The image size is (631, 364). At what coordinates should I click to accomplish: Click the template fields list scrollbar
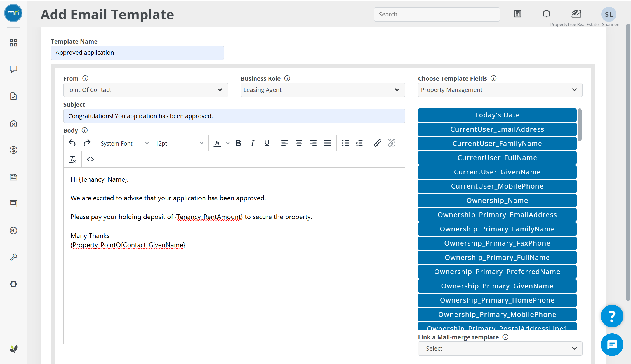(580, 125)
